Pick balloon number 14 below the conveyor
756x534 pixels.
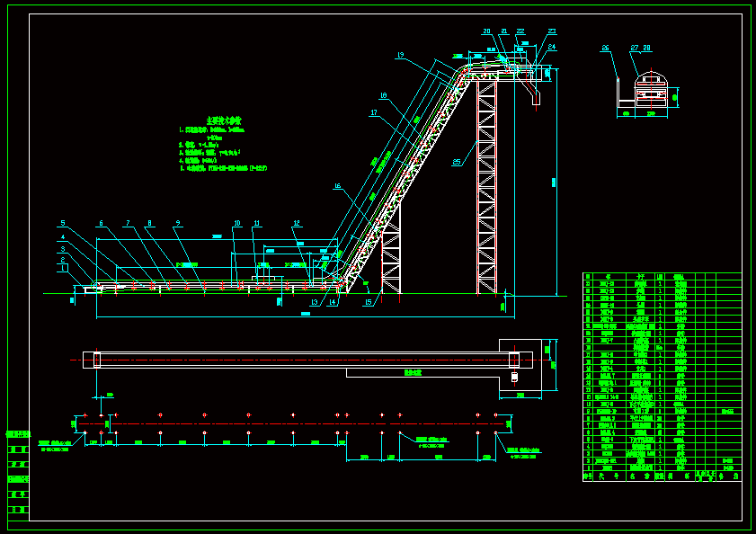click(x=333, y=302)
